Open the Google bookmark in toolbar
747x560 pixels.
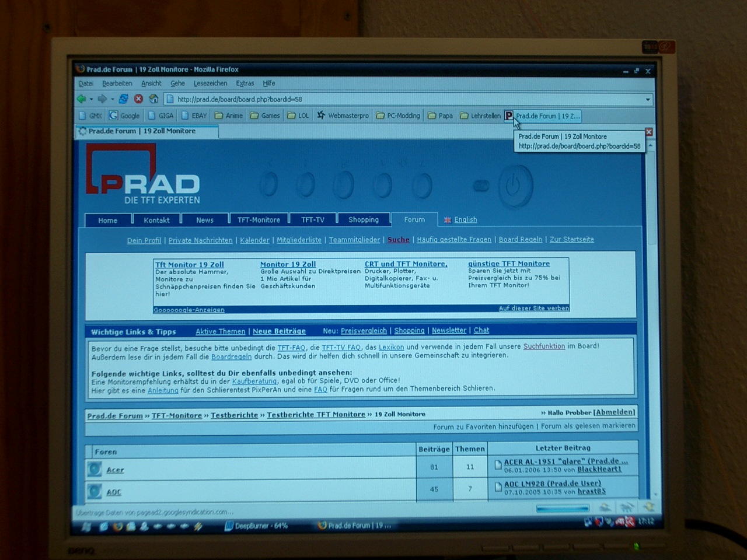point(124,116)
